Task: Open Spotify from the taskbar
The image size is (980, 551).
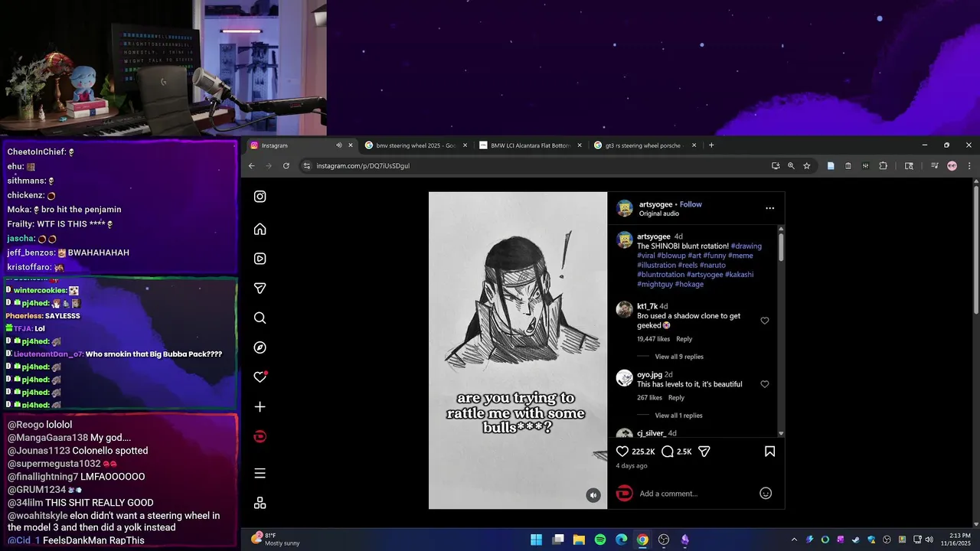Action: point(600,540)
